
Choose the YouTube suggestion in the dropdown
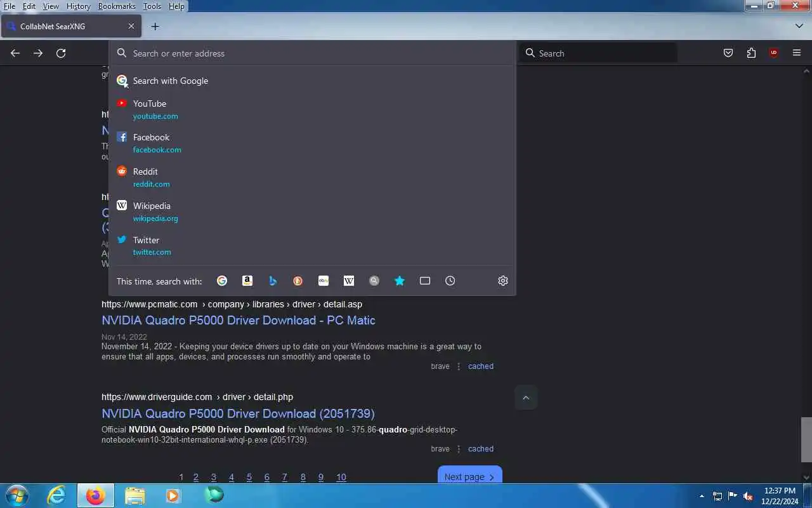click(x=312, y=109)
